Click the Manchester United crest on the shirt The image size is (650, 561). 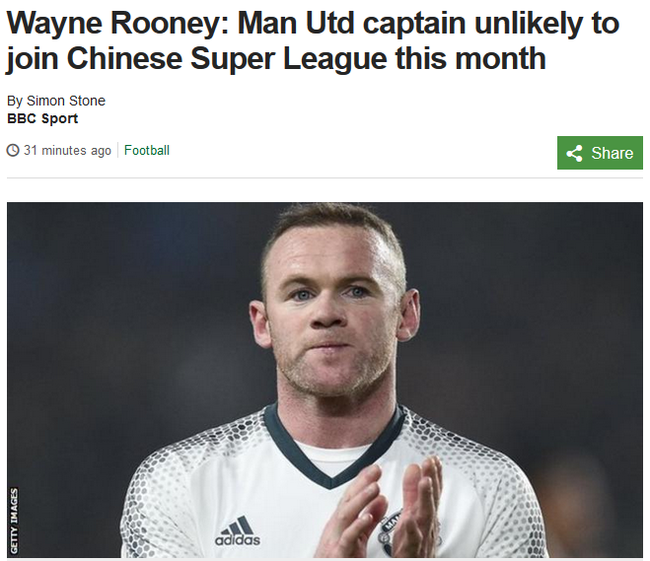(x=392, y=533)
